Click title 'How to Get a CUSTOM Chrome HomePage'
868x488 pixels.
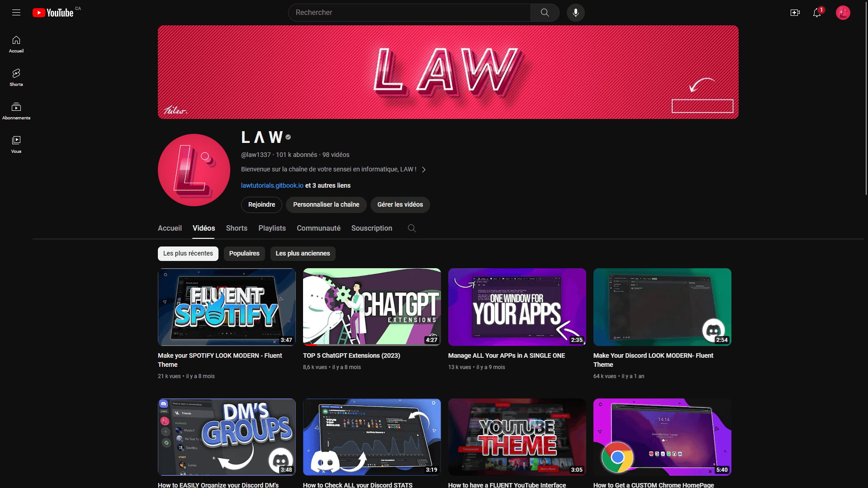(654, 485)
